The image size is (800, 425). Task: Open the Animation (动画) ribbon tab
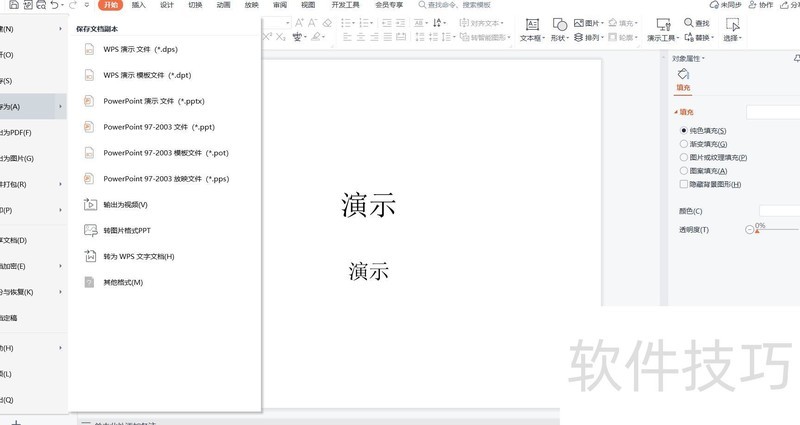click(x=223, y=5)
